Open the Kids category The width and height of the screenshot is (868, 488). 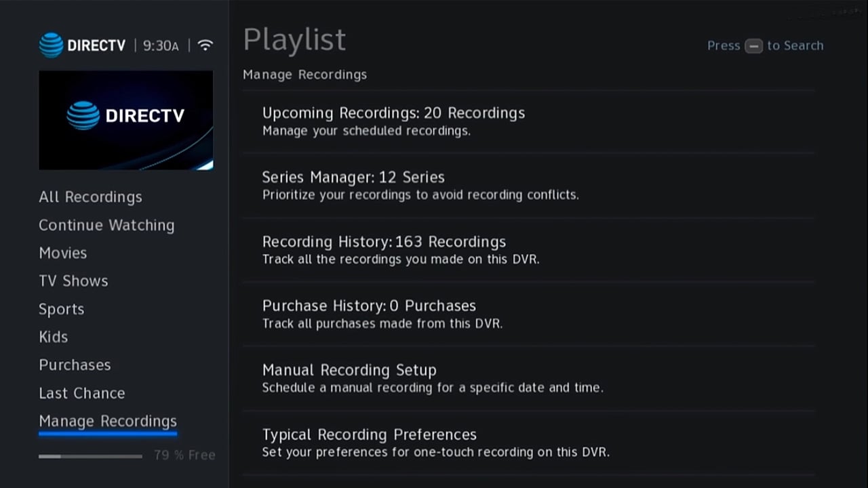(53, 337)
